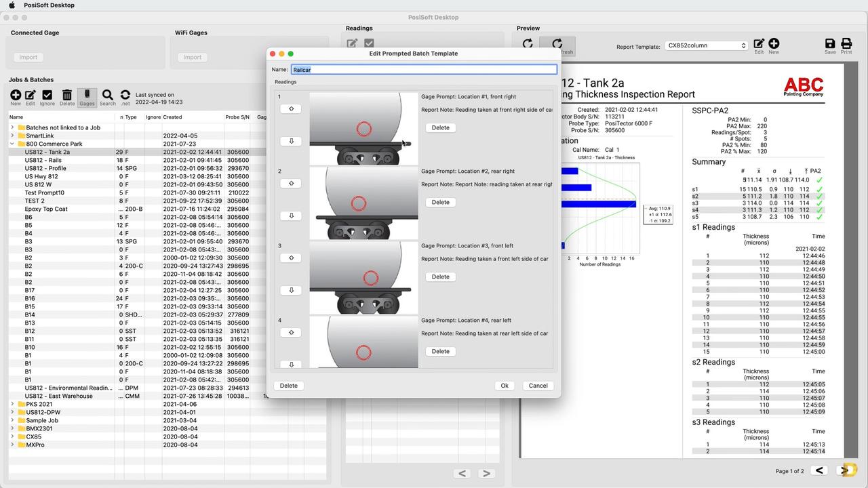This screenshot has height=488, width=868.
Task: Expand the SmartLink folder
Action: click(12, 136)
